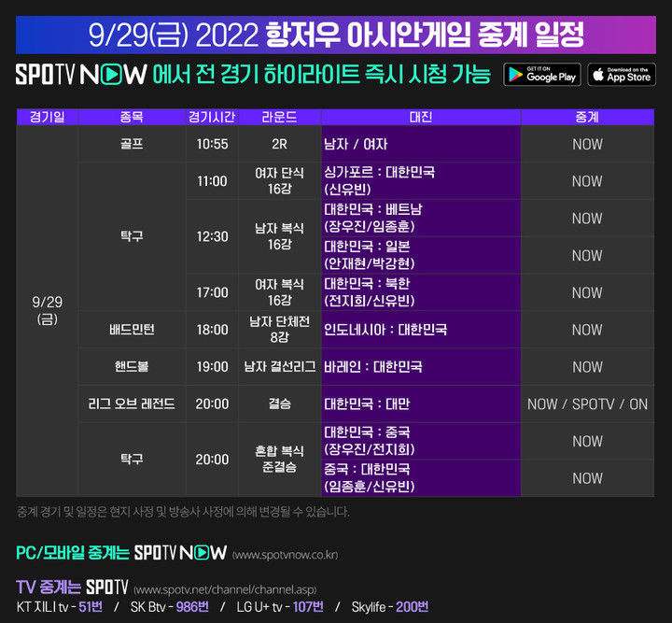The image size is (672, 623).
Task: Open the App Store download badge
Action: tap(622, 75)
